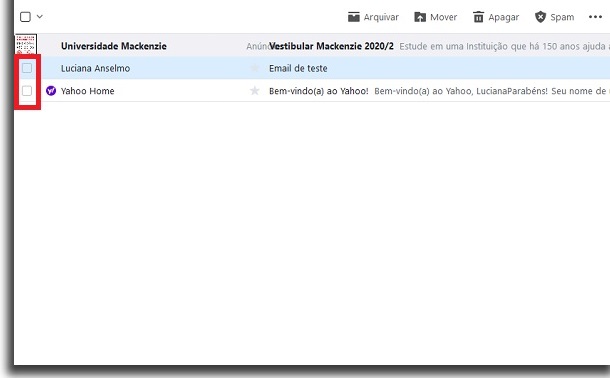Screen dimensions: 610x378
Task: Star the Bem-vindo(a) ao Yahoo message
Action: click(x=254, y=91)
